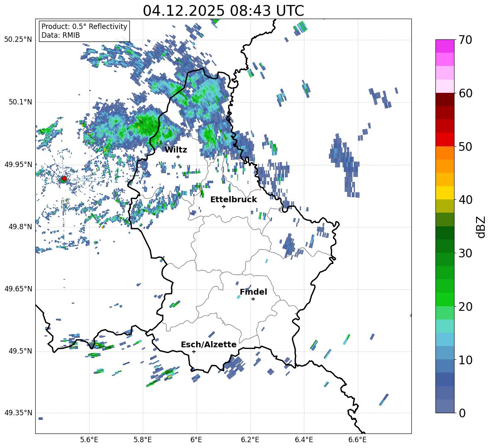Click the 60 tick on colorbar
The image size is (491, 448).
pos(465,93)
